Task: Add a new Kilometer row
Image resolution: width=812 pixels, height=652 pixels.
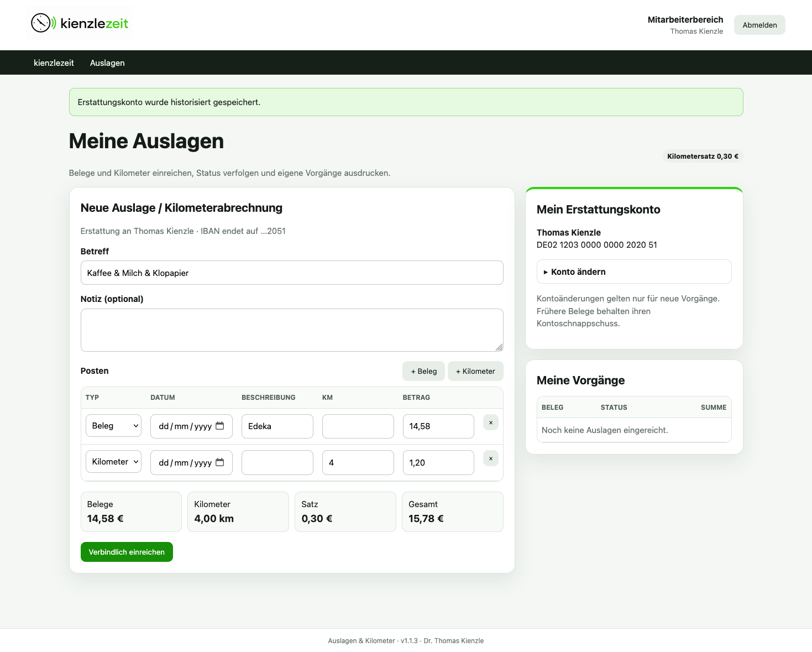Action: click(475, 371)
